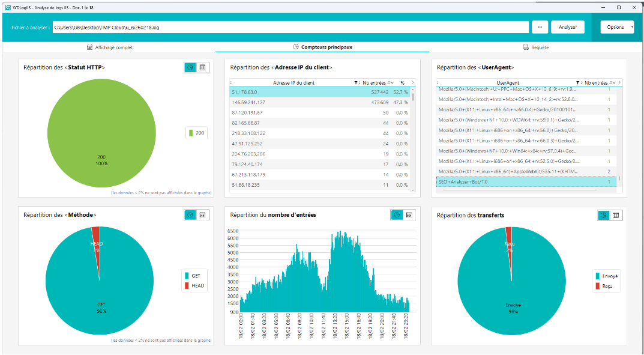Open the Affichage complet tab
Viewport: 644px width, 355px height.
pyautogui.click(x=110, y=47)
